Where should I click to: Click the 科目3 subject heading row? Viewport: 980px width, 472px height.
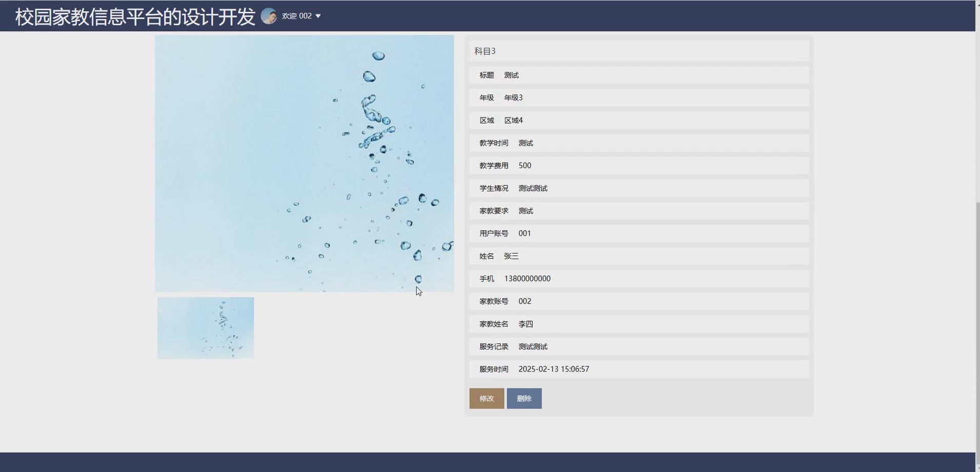638,51
